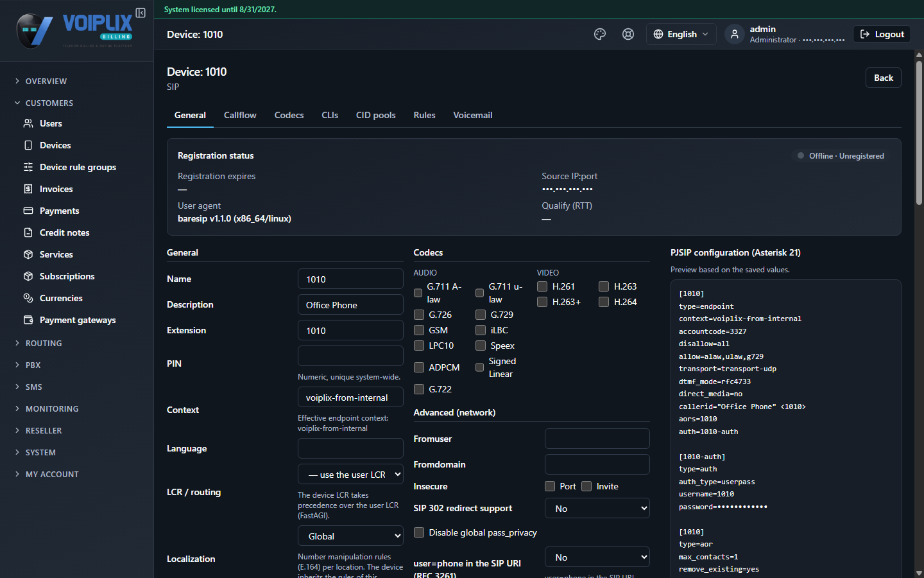Image resolution: width=924 pixels, height=578 pixels.
Task: Check the G.726 codec
Action: [x=419, y=315]
